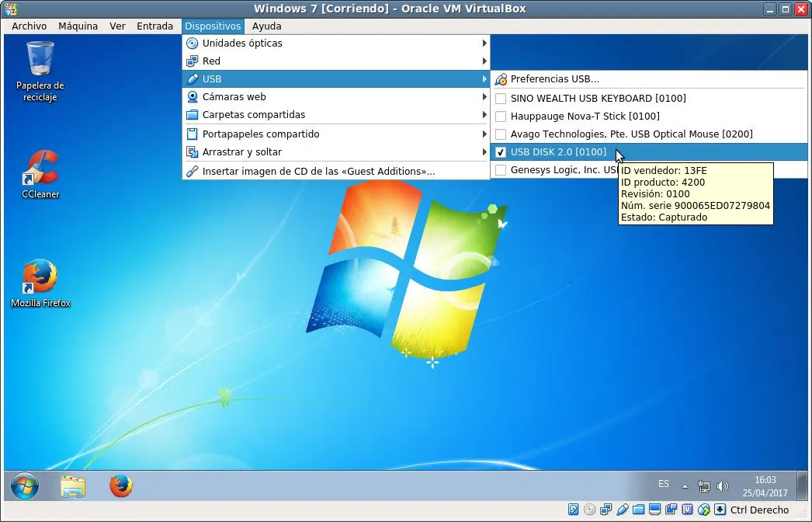The image size is (812, 522).
Task: Click the CPU virtualization chip status icon
Action: (x=687, y=510)
